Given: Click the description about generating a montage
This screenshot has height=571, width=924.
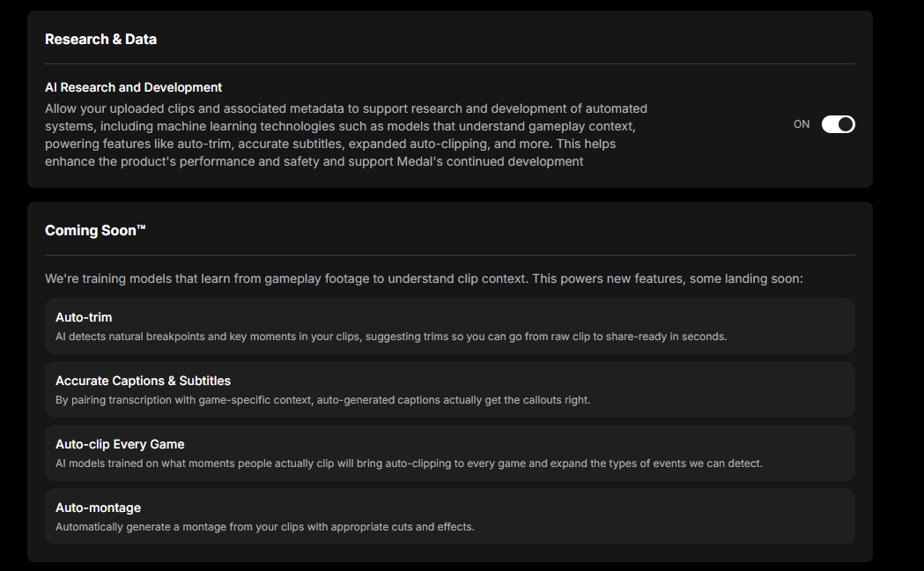Looking at the screenshot, I should click(264, 527).
